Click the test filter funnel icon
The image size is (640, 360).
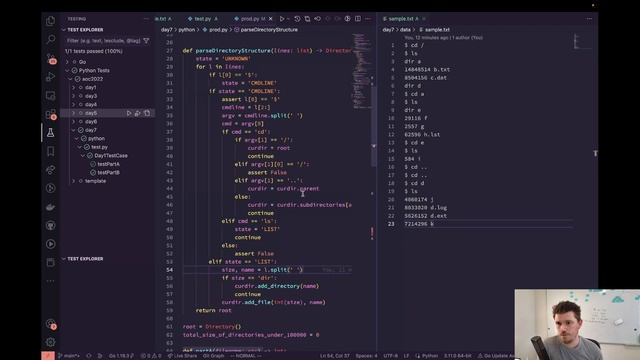(x=146, y=40)
